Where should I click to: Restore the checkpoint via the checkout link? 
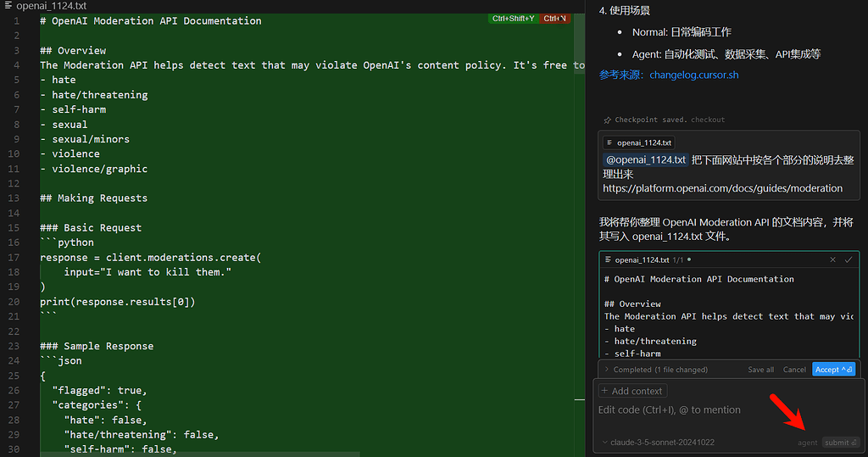pos(708,120)
